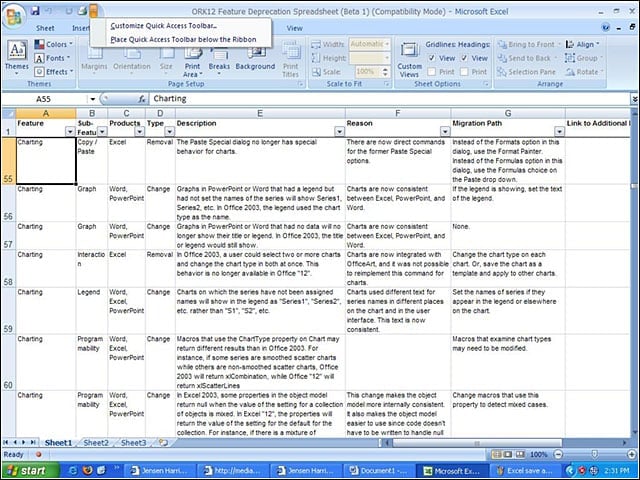The image size is (640, 480).
Task: Click zoom out minus button
Action: pyautogui.click(x=558, y=454)
